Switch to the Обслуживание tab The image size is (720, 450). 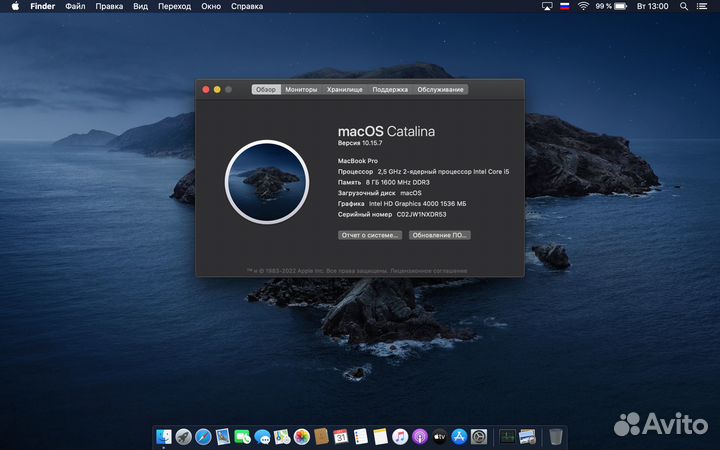(440, 90)
